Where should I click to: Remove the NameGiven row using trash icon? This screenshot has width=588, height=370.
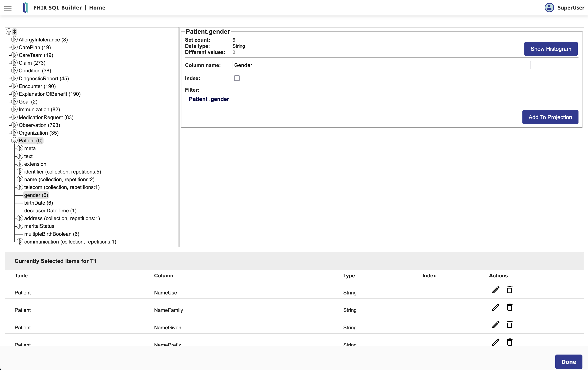click(509, 325)
